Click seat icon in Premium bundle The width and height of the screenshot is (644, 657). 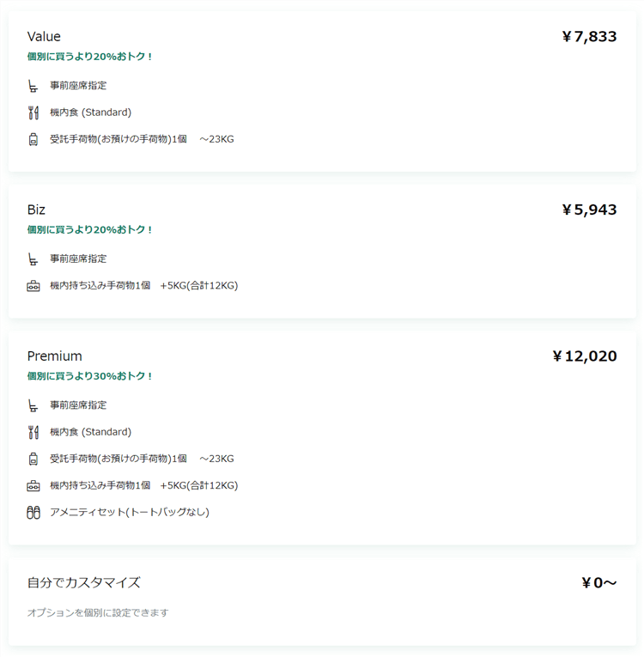click(x=33, y=405)
